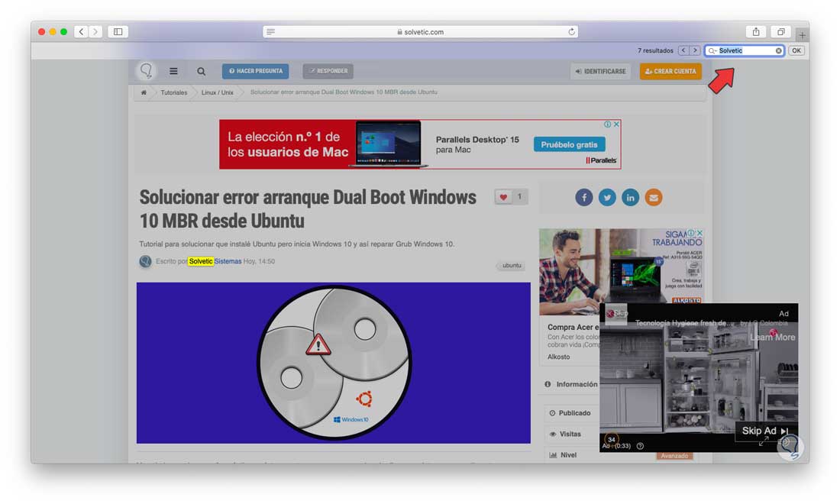The width and height of the screenshot is (840, 504).
Task: Click the find field containing Solvetic
Action: tap(745, 50)
